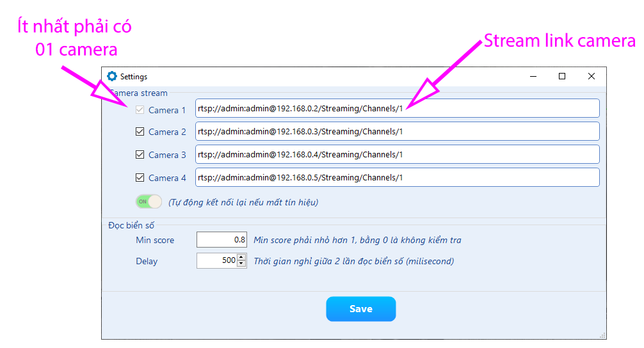The width and height of the screenshot is (644, 348).
Task: Uncheck the Camera 3 checkbox
Action: [x=140, y=155]
